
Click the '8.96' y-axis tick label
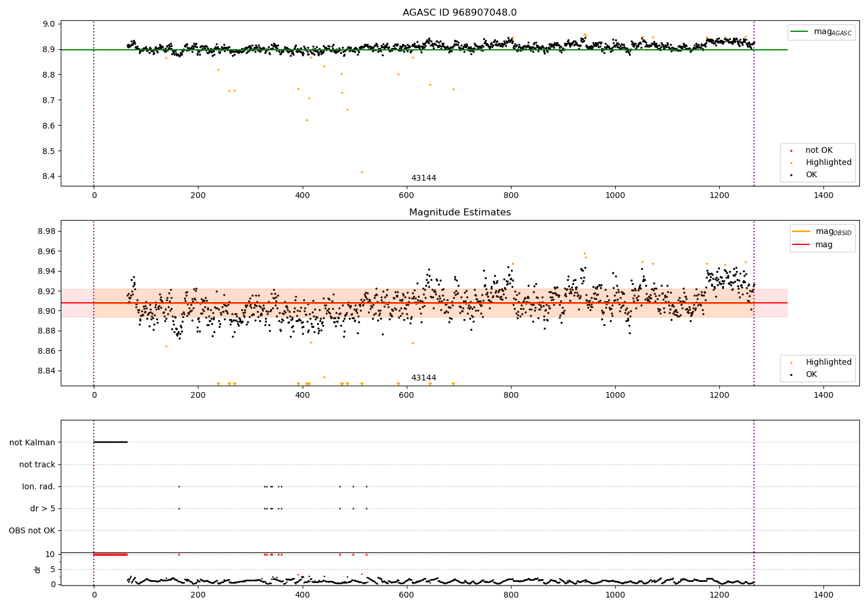(x=47, y=251)
